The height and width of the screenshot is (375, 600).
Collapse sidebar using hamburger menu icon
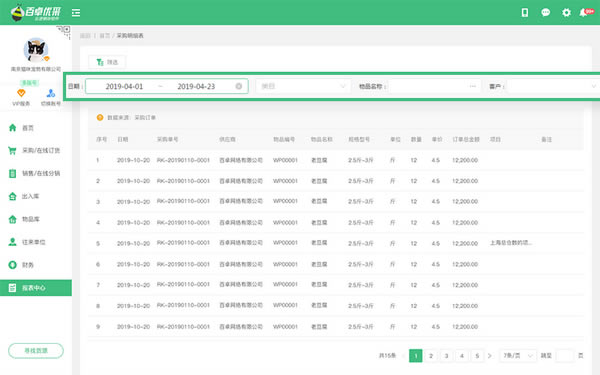(x=76, y=13)
